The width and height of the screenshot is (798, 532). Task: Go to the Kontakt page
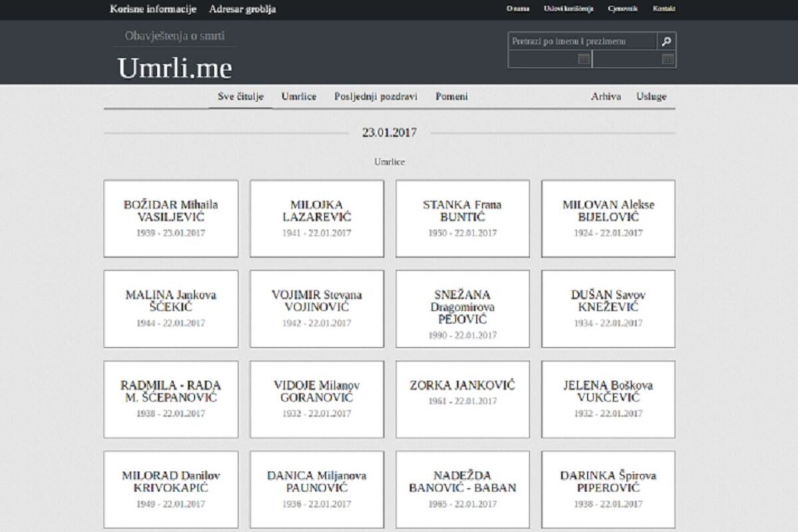(x=664, y=9)
